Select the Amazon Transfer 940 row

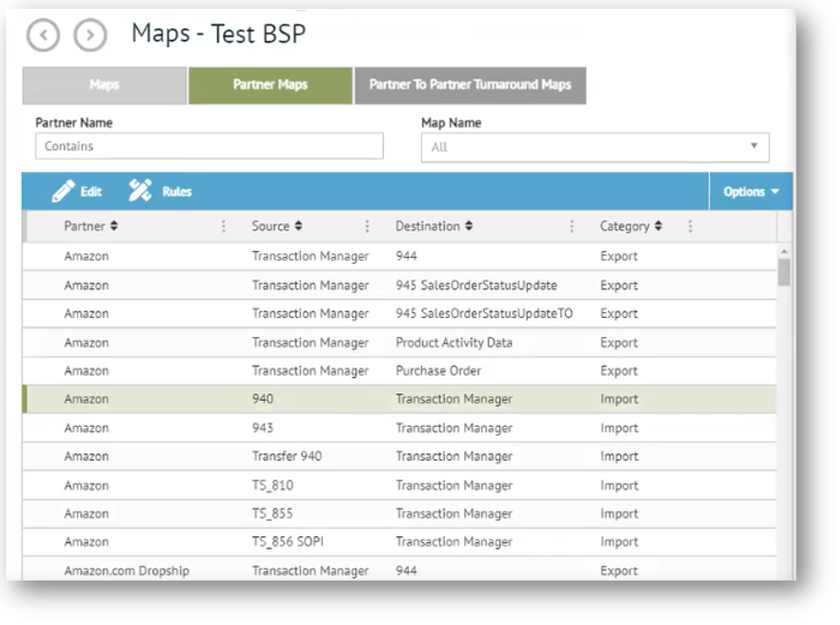[400, 457]
